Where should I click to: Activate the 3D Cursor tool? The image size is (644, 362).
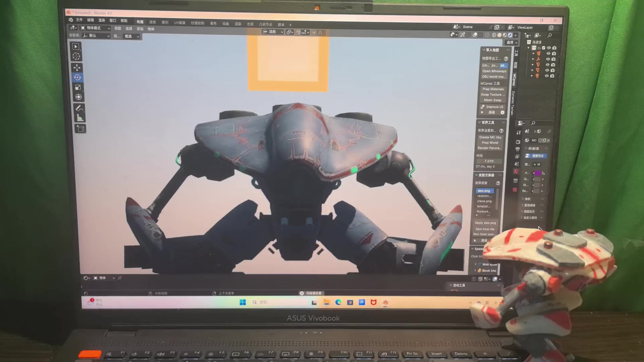76,56
